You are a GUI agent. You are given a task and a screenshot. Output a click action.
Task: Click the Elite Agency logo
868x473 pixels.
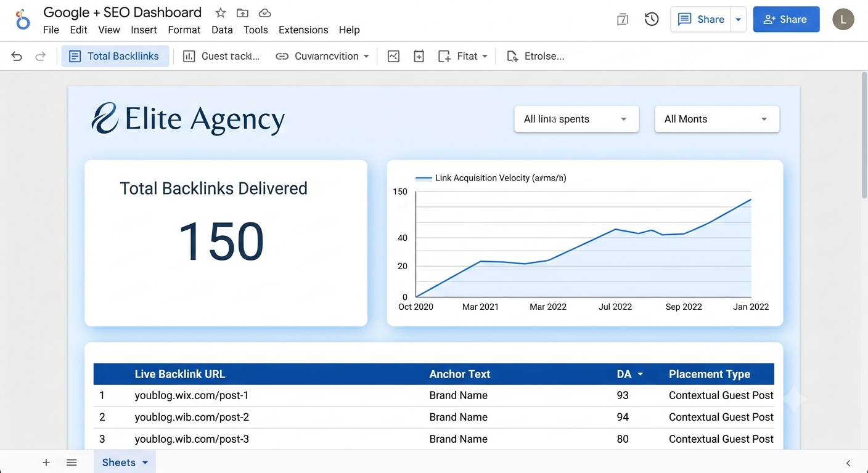click(188, 118)
